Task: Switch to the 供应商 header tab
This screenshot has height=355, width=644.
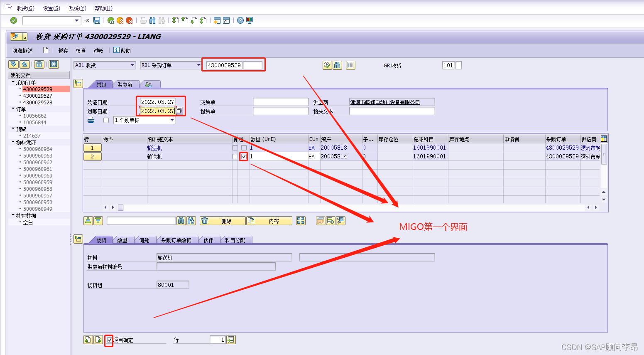Action: (125, 84)
